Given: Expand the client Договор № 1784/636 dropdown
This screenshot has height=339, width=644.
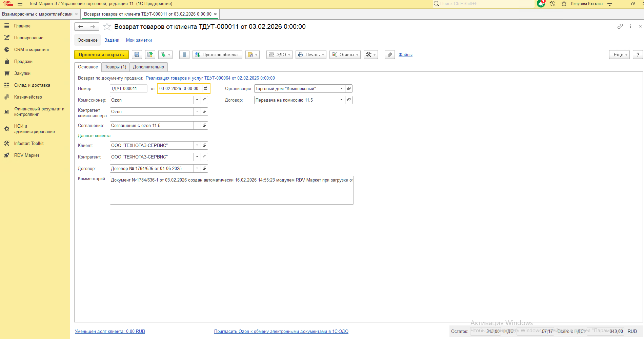Looking at the screenshot, I should click(197, 169).
